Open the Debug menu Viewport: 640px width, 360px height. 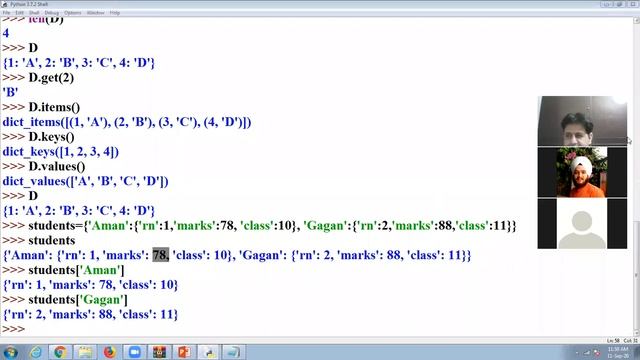[x=51, y=13]
